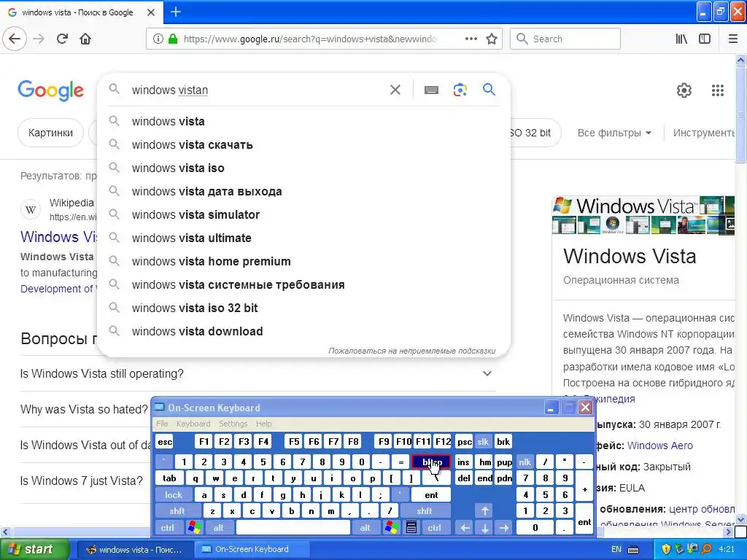This screenshot has width=747, height=560.
Task: Expand 'Is Windows 7 just Vista?' question
Action: (82, 481)
